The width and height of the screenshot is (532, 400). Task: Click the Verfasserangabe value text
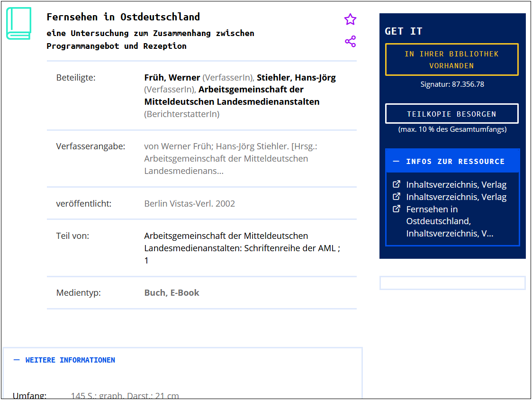tap(231, 159)
